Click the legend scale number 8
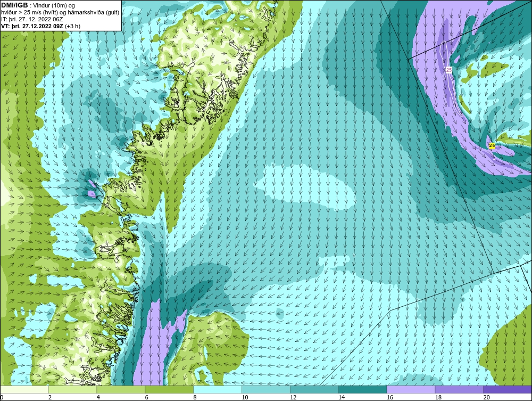Viewport: 532px width, 401px height. pos(195,397)
